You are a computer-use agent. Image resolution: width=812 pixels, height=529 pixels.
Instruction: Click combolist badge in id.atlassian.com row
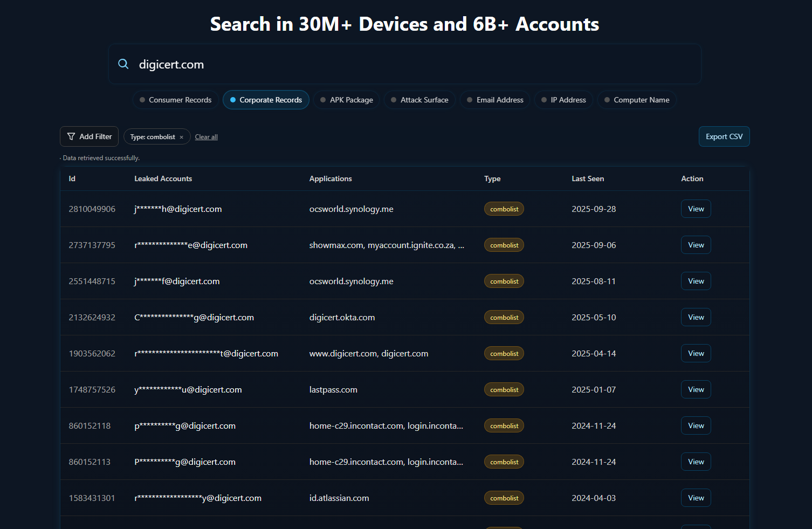[x=504, y=498]
